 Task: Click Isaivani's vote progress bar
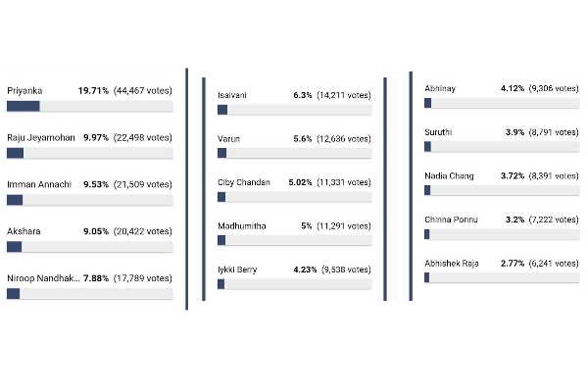(294, 109)
